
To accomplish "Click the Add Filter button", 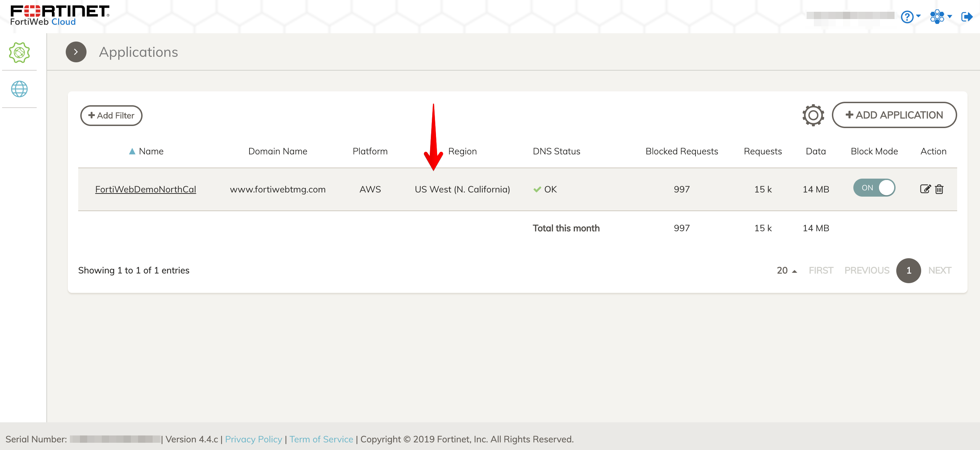I will [111, 115].
